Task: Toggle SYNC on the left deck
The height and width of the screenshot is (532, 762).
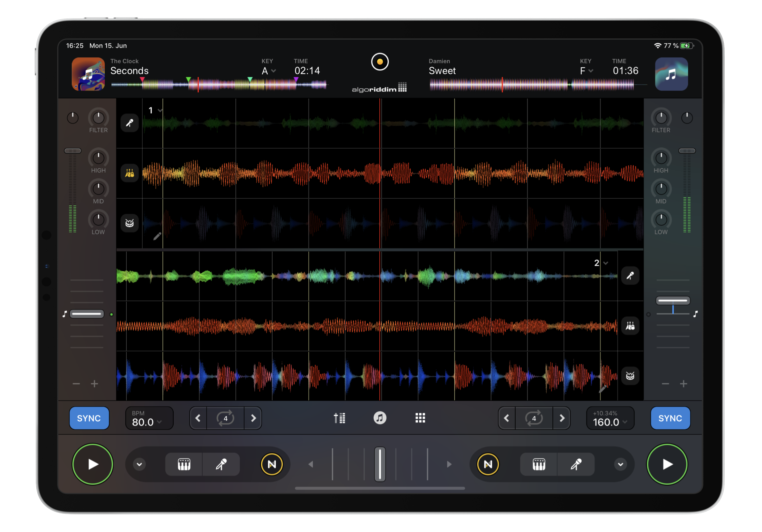Action: point(89,418)
